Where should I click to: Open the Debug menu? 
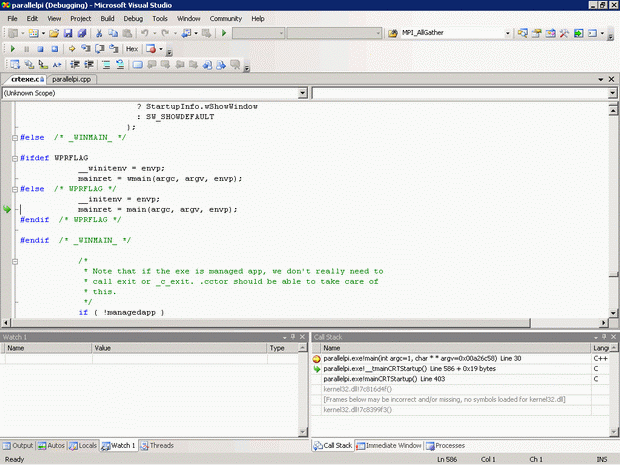pyautogui.click(x=133, y=18)
